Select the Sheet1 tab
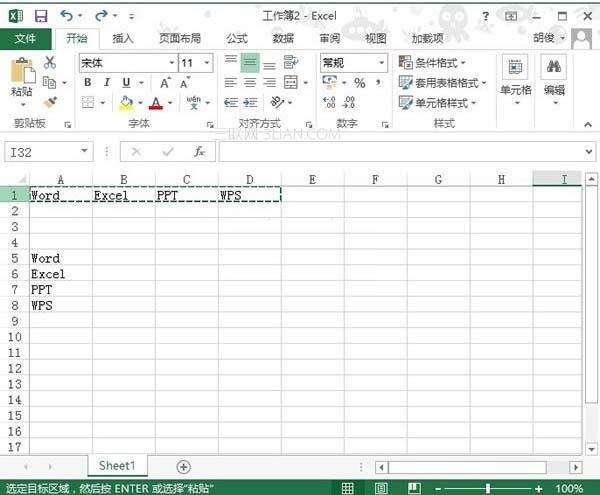 117,466
